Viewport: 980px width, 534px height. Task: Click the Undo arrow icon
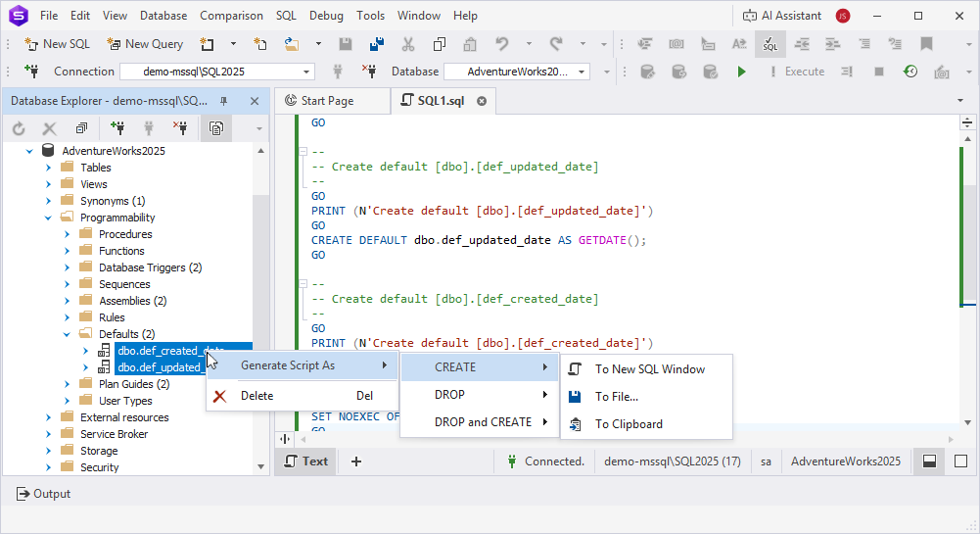(502, 44)
